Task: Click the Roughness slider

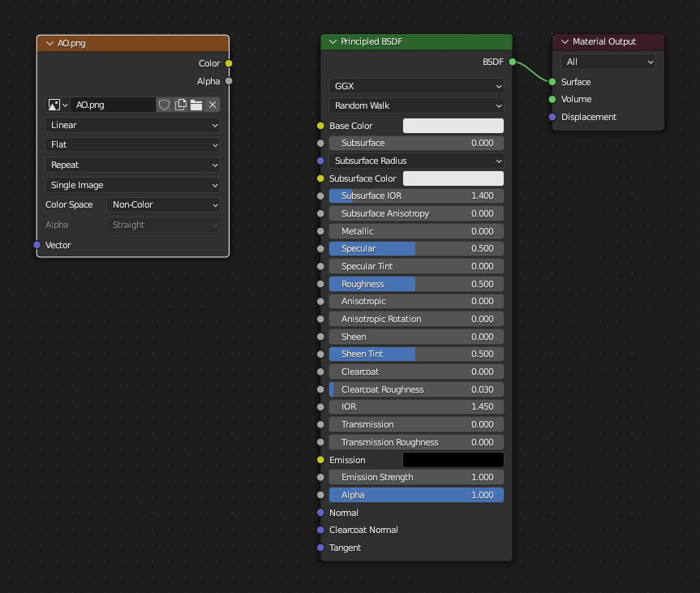Action: point(417,284)
